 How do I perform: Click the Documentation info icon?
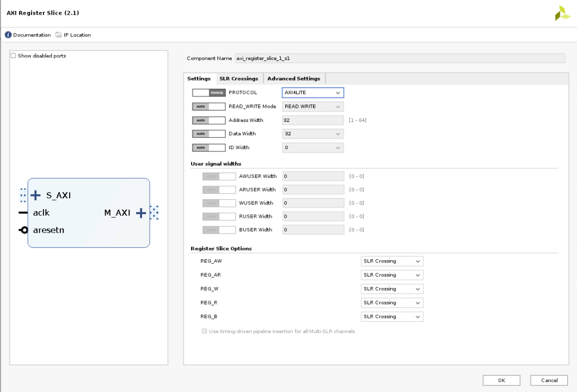tap(8, 35)
